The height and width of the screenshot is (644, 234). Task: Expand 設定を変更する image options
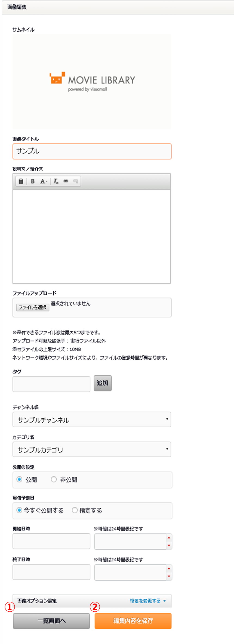[147, 601]
